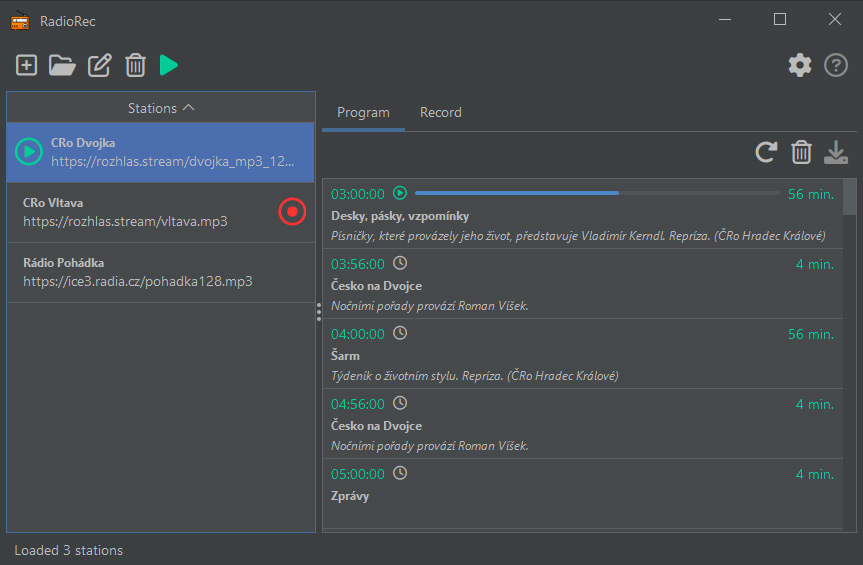
Task: Switch to the Record tab
Action: point(440,112)
